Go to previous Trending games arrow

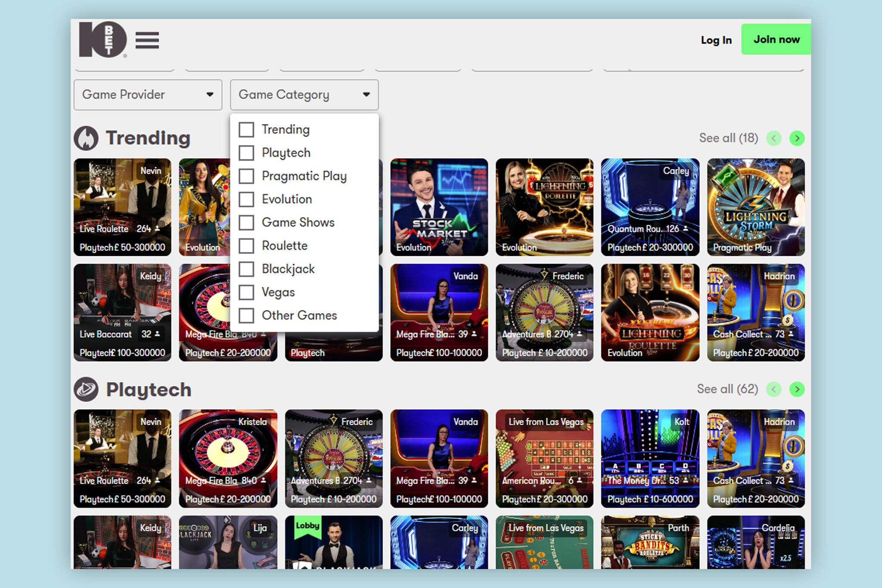click(x=774, y=138)
